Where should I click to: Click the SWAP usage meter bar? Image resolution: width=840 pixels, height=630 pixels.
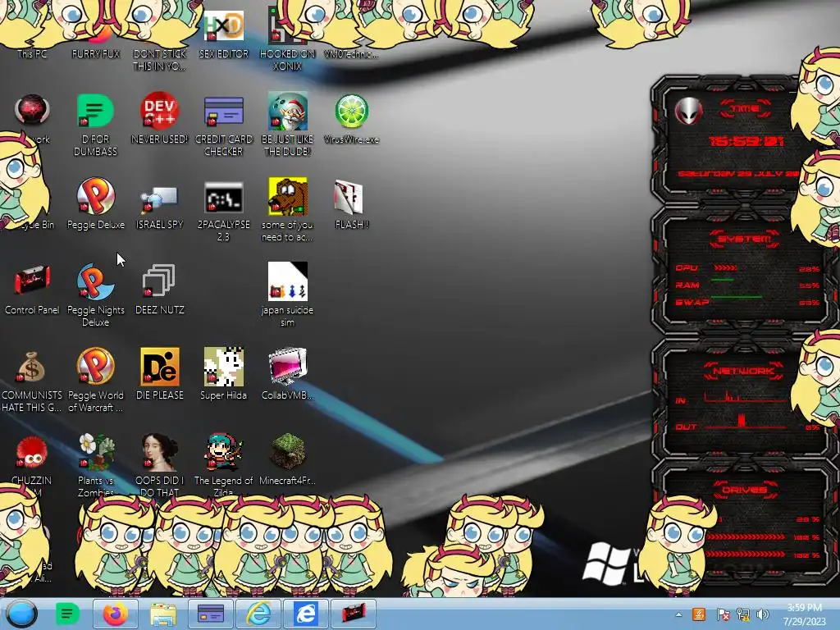coord(736,296)
